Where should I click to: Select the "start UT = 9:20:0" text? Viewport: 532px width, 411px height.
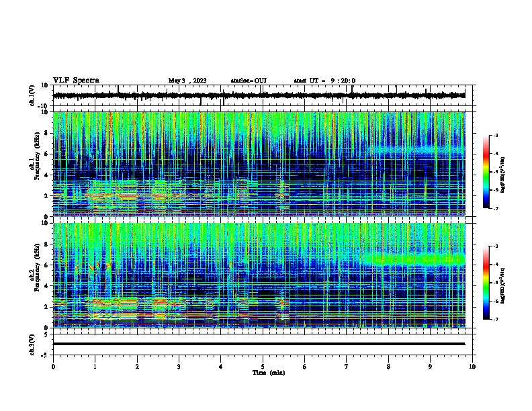[324, 81]
